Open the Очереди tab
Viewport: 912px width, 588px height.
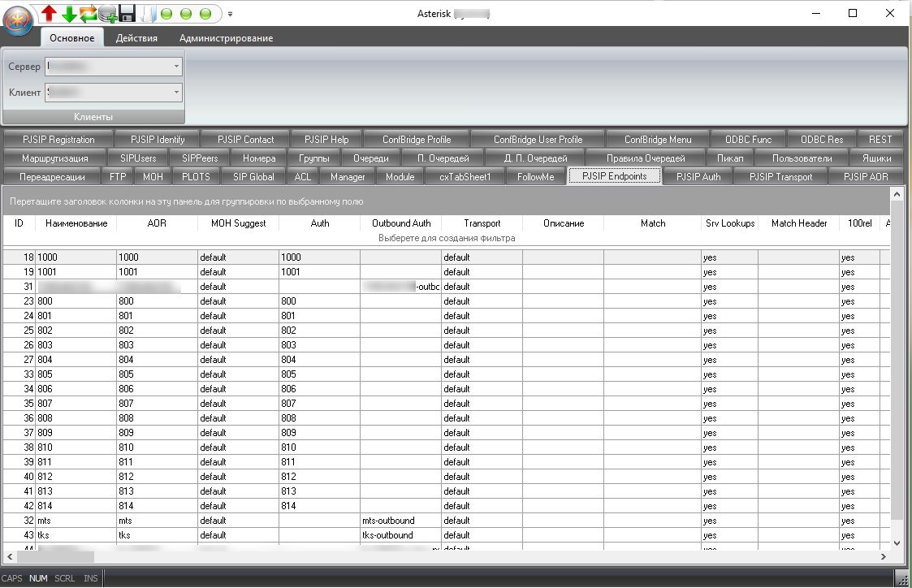point(371,158)
